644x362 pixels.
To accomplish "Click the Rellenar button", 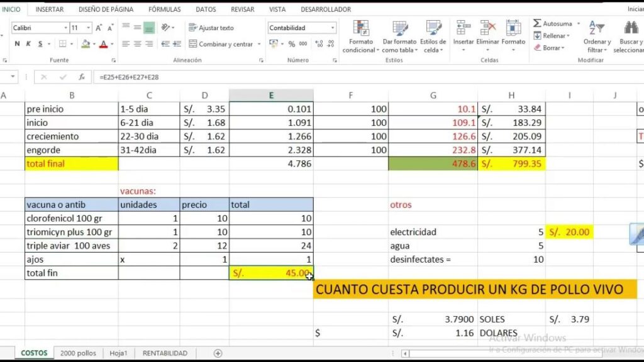I will [x=552, y=36].
